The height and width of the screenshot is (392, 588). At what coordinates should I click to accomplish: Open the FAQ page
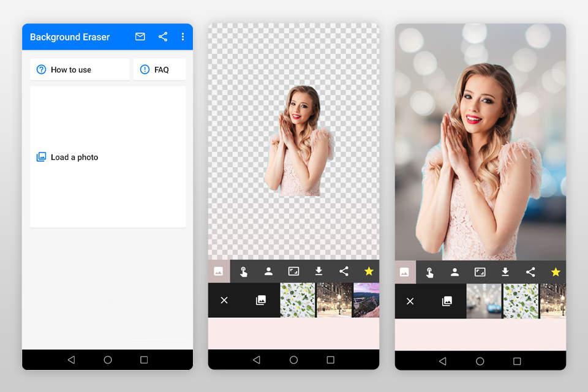coord(159,70)
